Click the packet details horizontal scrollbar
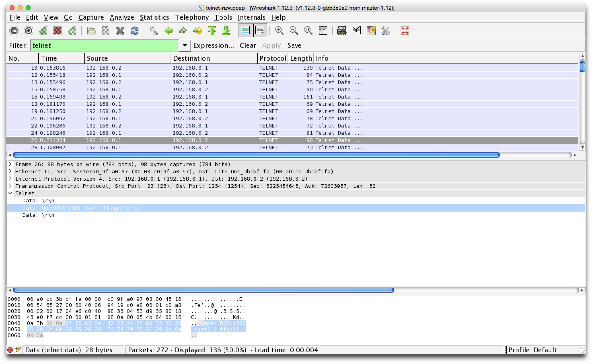 click(203, 290)
